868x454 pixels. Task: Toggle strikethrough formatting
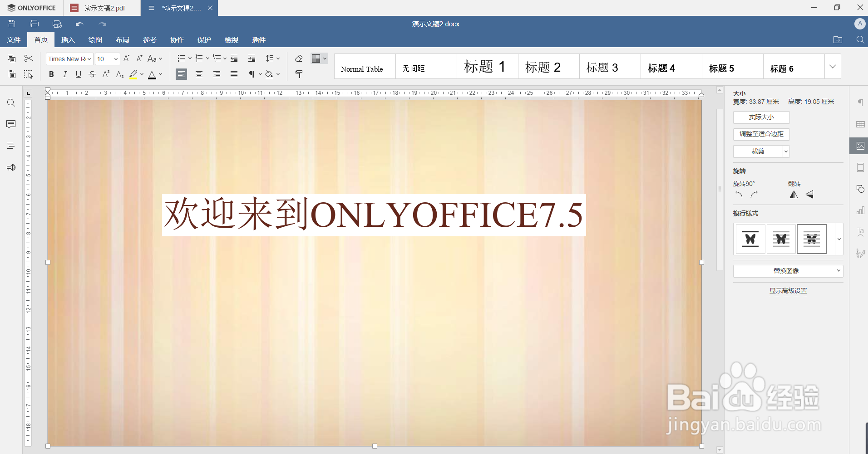coord(92,74)
